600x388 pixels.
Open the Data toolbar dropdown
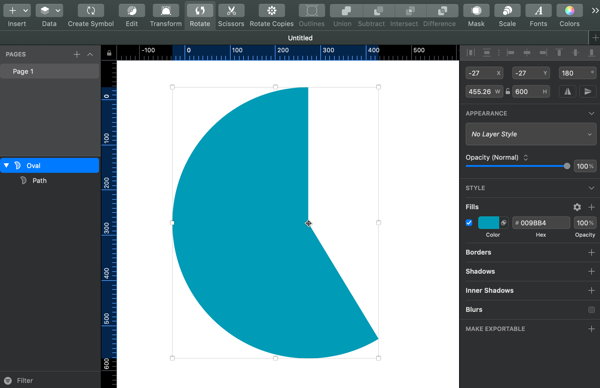tap(49, 11)
